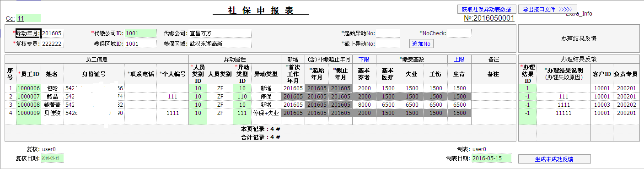Click the name cell 包晗
The width and height of the screenshot is (644, 169).
coord(53,88)
